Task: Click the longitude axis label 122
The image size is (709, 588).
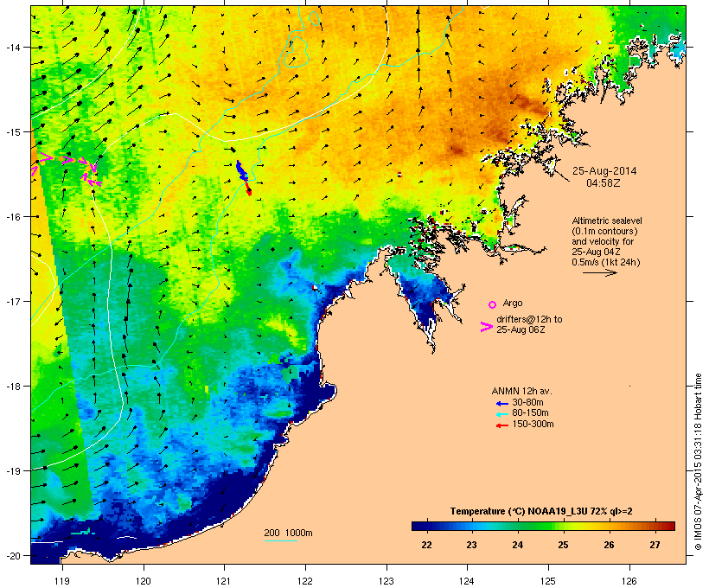Action: [305, 581]
